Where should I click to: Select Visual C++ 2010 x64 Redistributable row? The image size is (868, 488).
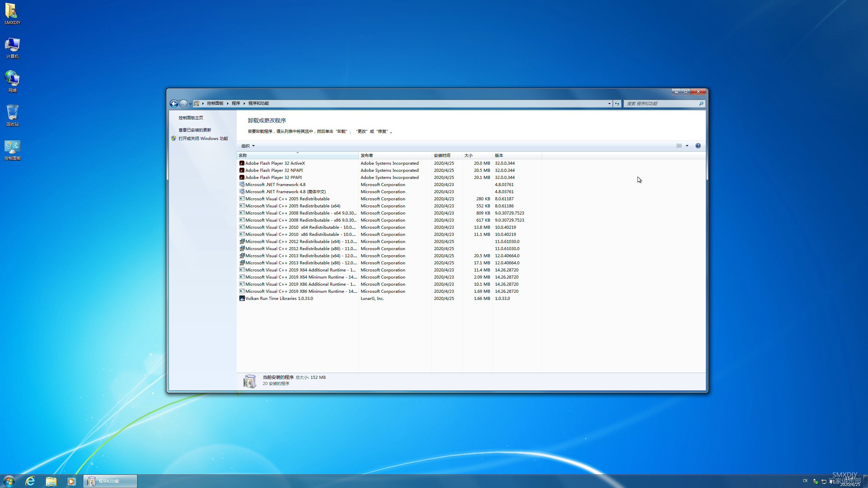[390, 227]
